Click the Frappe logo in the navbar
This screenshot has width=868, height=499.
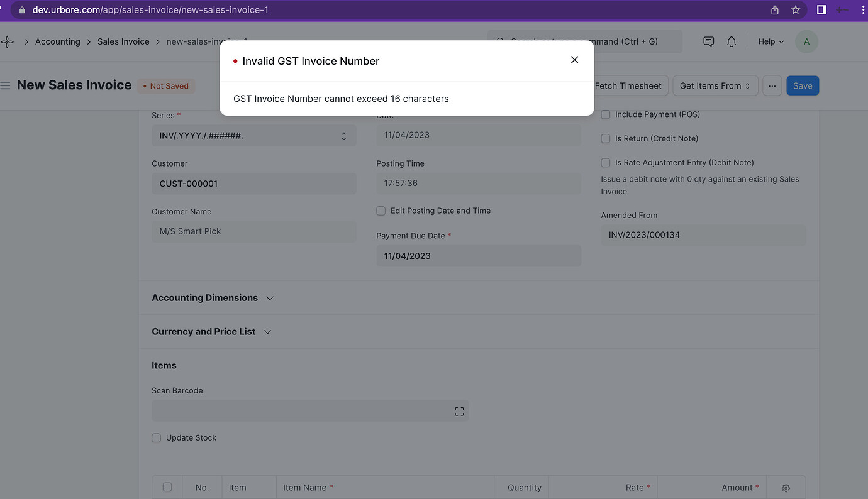point(8,41)
